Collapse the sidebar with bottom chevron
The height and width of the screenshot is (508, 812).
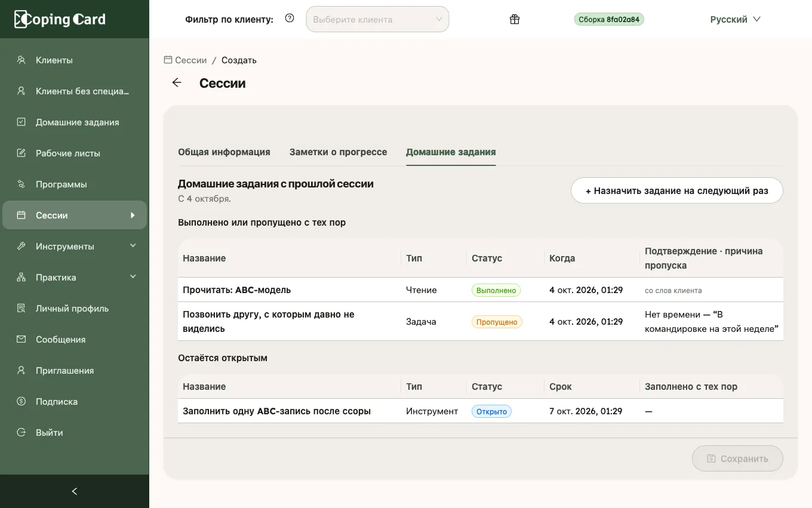click(75, 491)
